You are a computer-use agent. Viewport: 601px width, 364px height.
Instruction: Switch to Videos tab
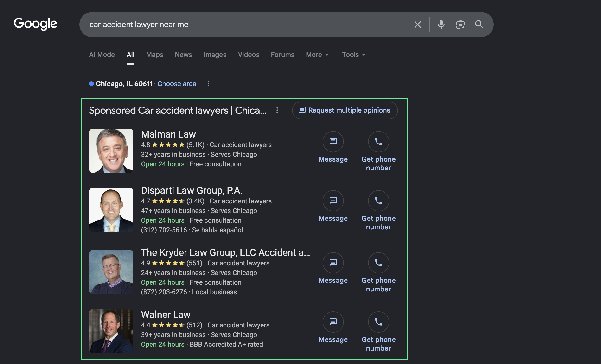(x=249, y=55)
